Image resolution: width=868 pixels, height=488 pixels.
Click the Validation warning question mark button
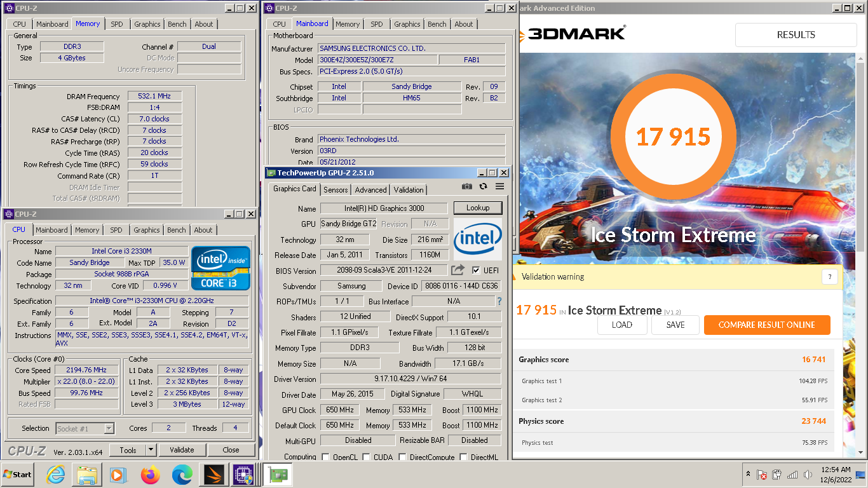tap(829, 277)
